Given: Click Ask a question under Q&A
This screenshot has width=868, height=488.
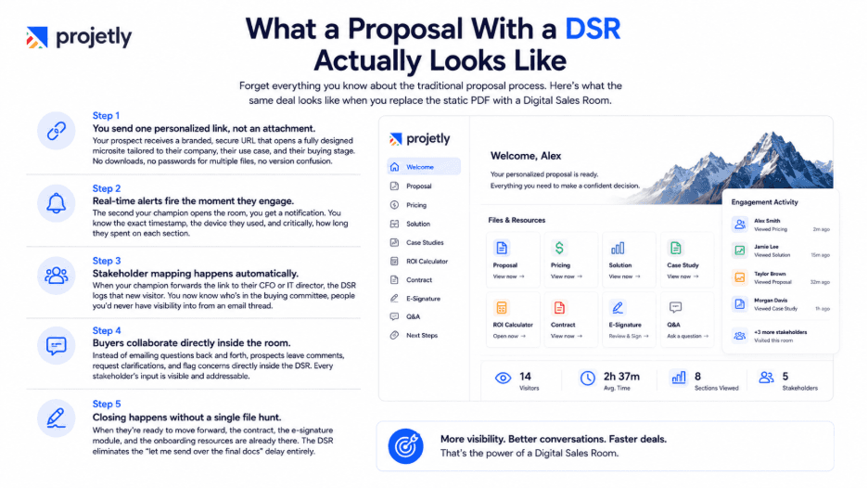Looking at the screenshot, I should point(687,336).
